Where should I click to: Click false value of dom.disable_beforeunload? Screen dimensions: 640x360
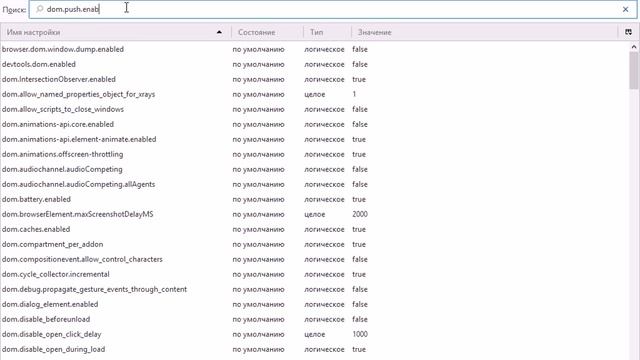[360, 319]
